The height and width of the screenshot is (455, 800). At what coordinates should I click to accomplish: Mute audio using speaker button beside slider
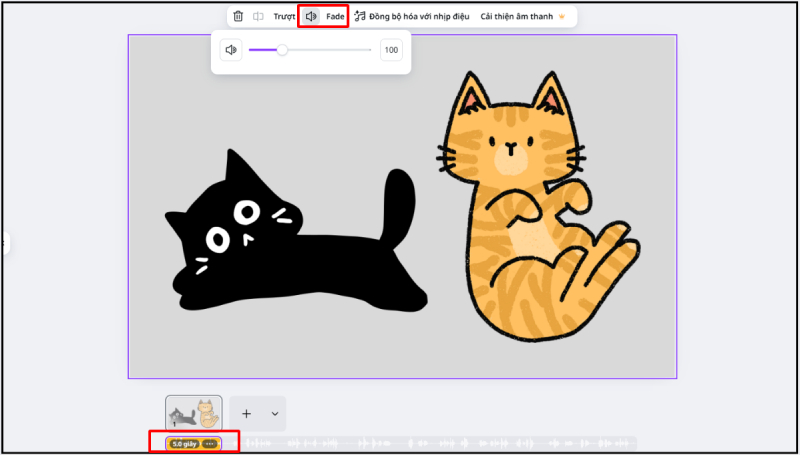[231, 50]
